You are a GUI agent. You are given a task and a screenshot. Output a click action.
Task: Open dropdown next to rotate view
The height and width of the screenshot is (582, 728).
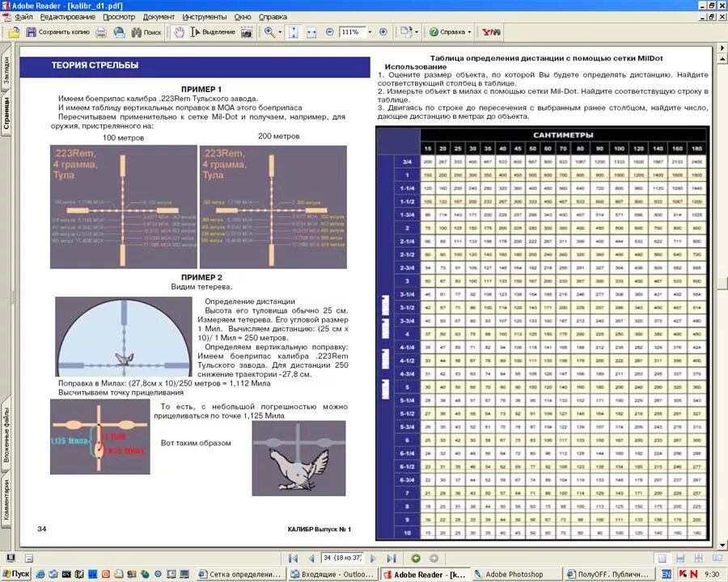(x=417, y=32)
